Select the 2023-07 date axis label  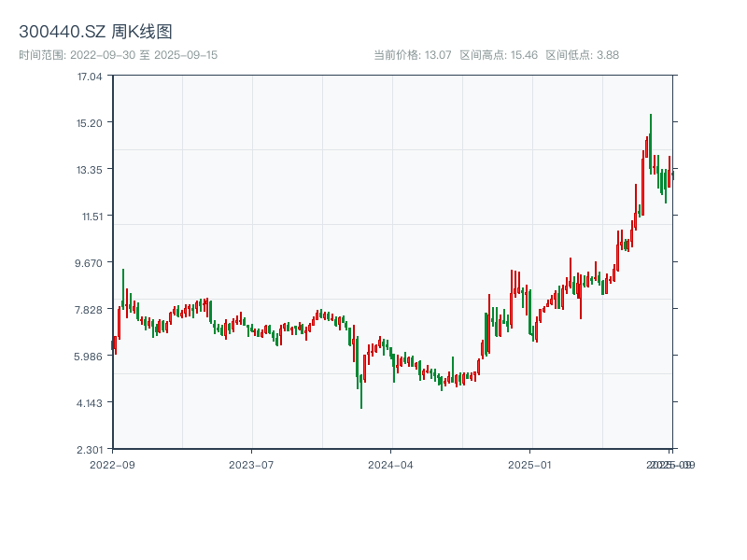[252, 464]
